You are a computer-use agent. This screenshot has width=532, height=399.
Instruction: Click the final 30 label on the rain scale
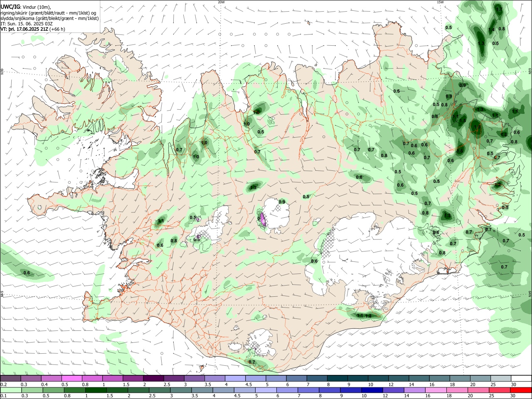pos(512,396)
